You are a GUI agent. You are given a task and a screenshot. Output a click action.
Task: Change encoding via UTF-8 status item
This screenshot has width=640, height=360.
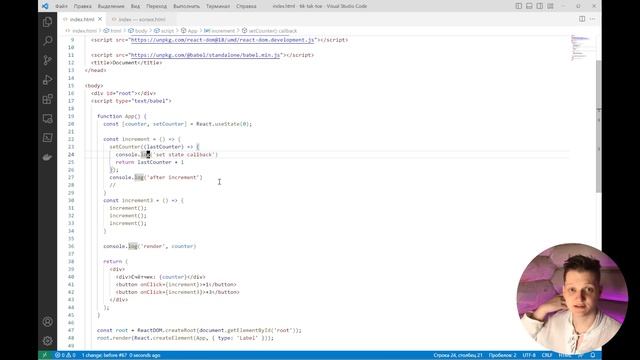[529, 355]
